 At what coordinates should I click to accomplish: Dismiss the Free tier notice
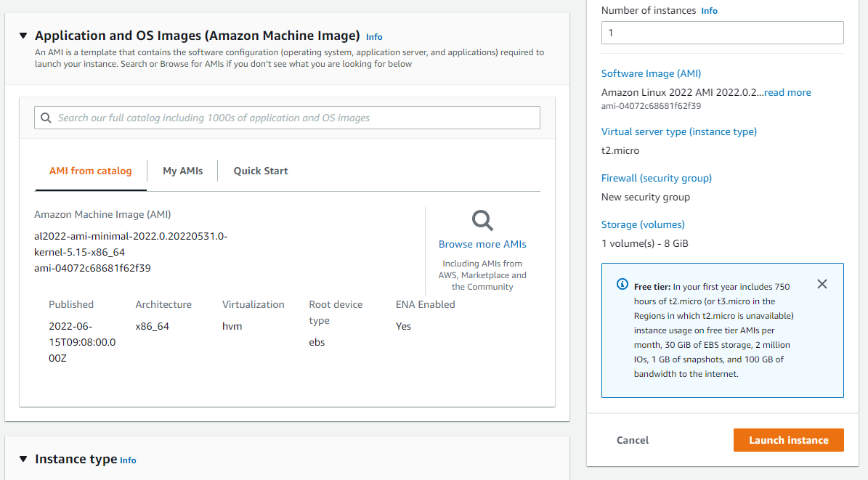click(x=822, y=284)
